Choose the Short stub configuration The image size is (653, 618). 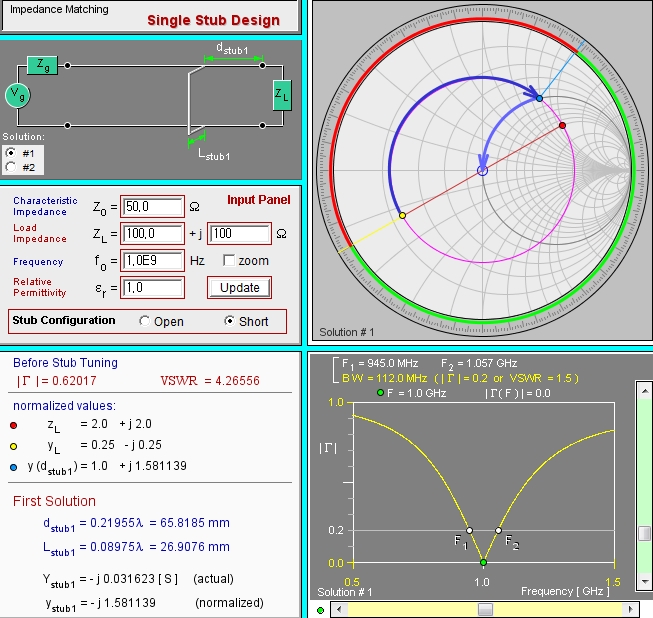click(x=229, y=321)
